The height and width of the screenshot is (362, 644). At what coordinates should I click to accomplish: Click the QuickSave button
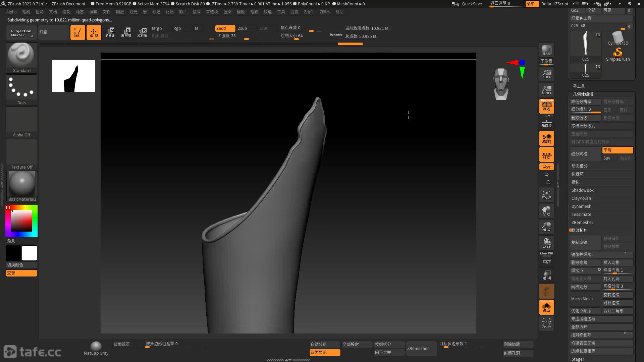(472, 4)
